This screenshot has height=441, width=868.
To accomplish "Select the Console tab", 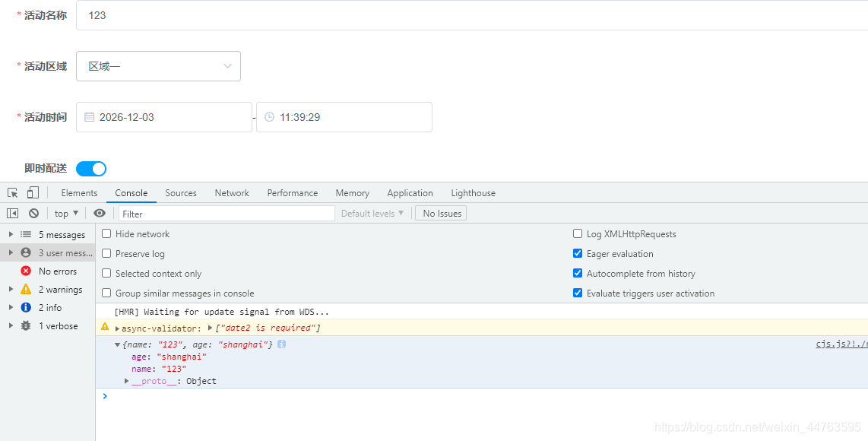I will (x=131, y=193).
